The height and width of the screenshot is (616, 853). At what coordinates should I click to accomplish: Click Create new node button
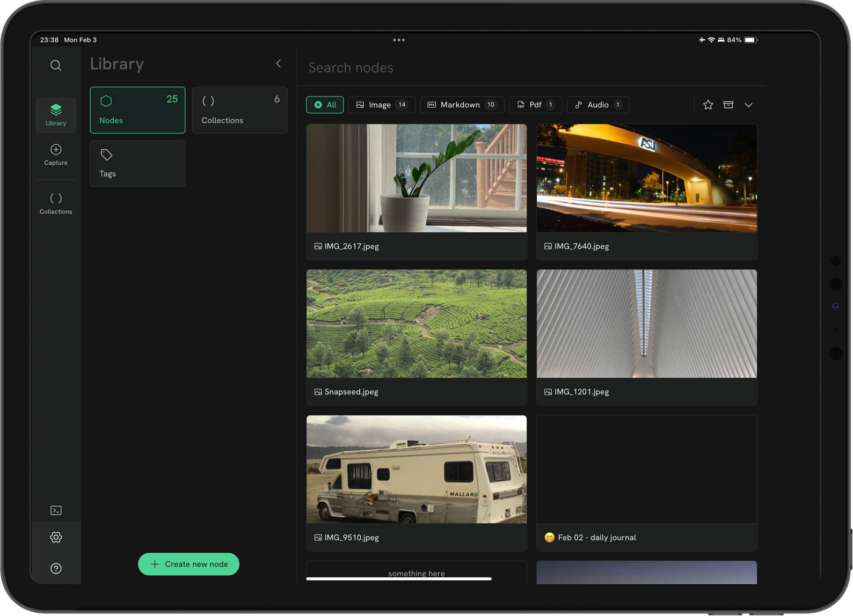pos(188,564)
